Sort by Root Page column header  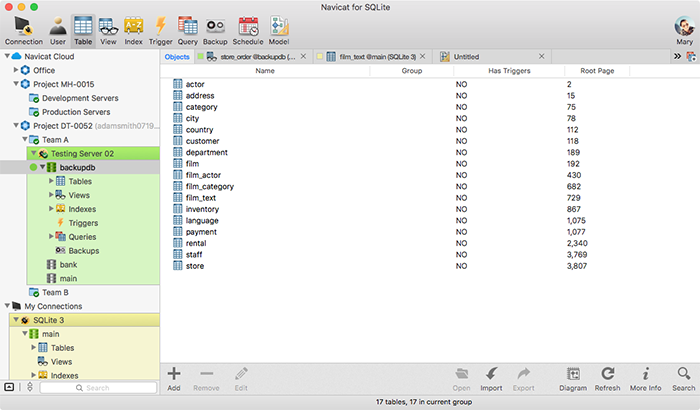(597, 71)
